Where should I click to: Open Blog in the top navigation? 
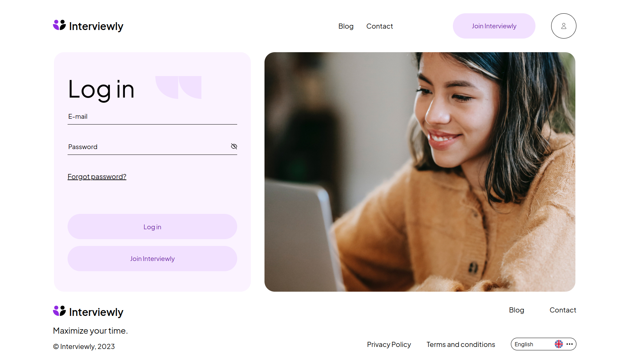(x=346, y=26)
